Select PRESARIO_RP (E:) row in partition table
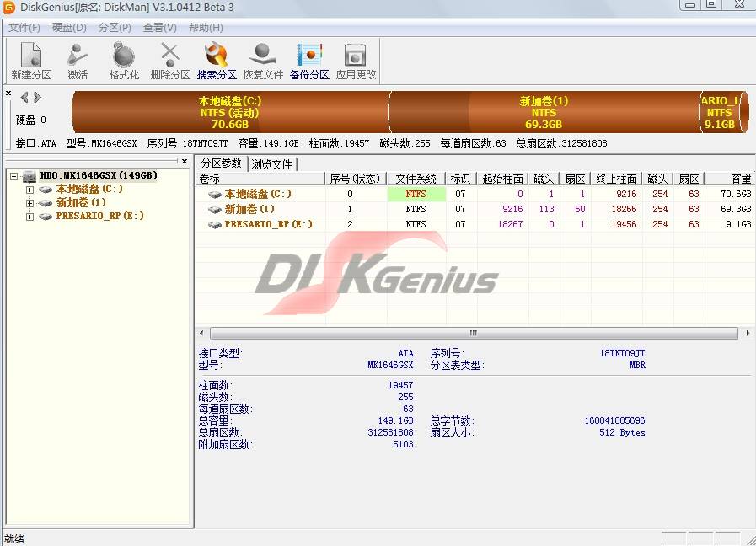756x546 pixels. tap(475, 224)
